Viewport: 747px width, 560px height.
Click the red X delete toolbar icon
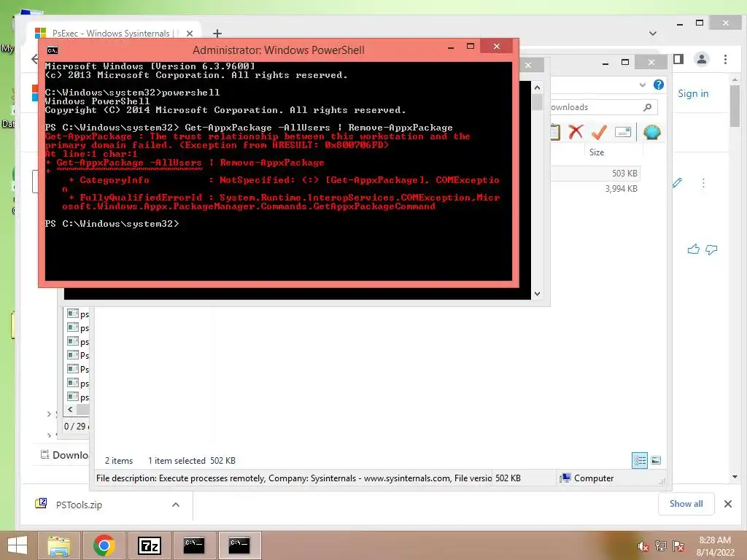[x=576, y=131]
